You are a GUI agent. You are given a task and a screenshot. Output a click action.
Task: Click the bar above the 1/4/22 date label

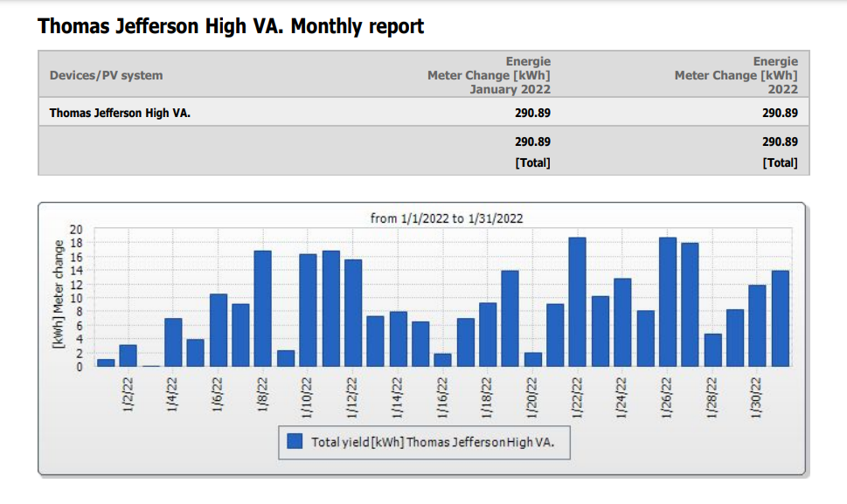coord(173,342)
